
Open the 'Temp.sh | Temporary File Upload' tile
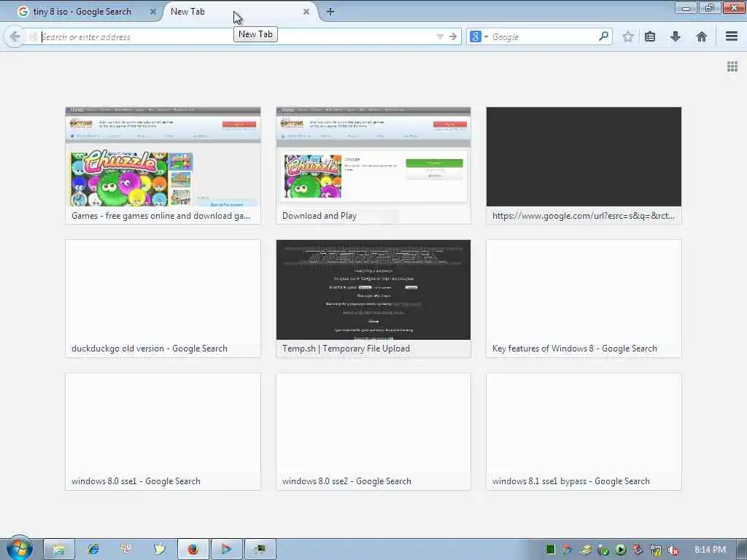pos(373,298)
